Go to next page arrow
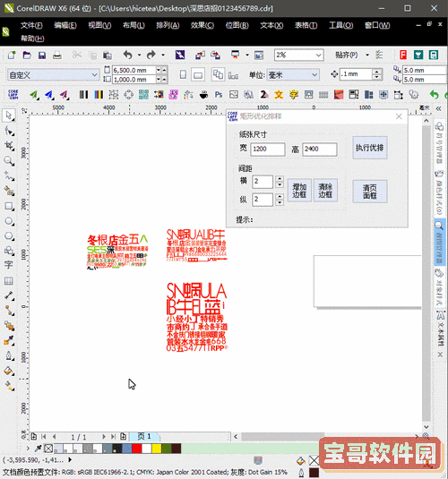This screenshot has height=479, width=448. (x=104, y=437)
